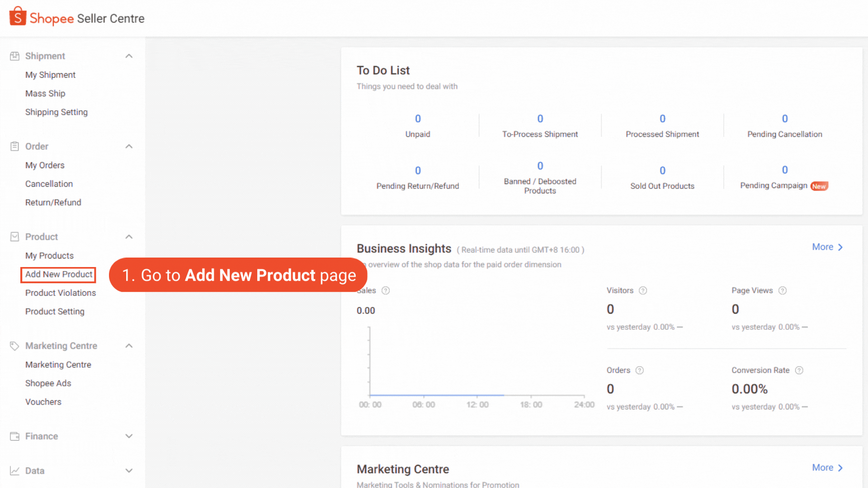This screenshot has height=488, width=868.
Task: Click the Marketing Centre tag icon
Action: 14,346
